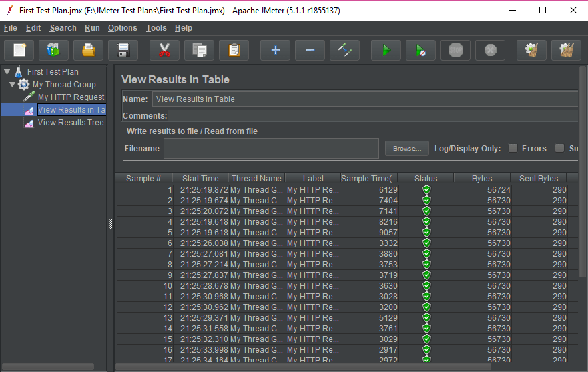The width and height of the screenshot is (588, 372).
Task: Open the Edit menu
Action: (x=33, y=28)
